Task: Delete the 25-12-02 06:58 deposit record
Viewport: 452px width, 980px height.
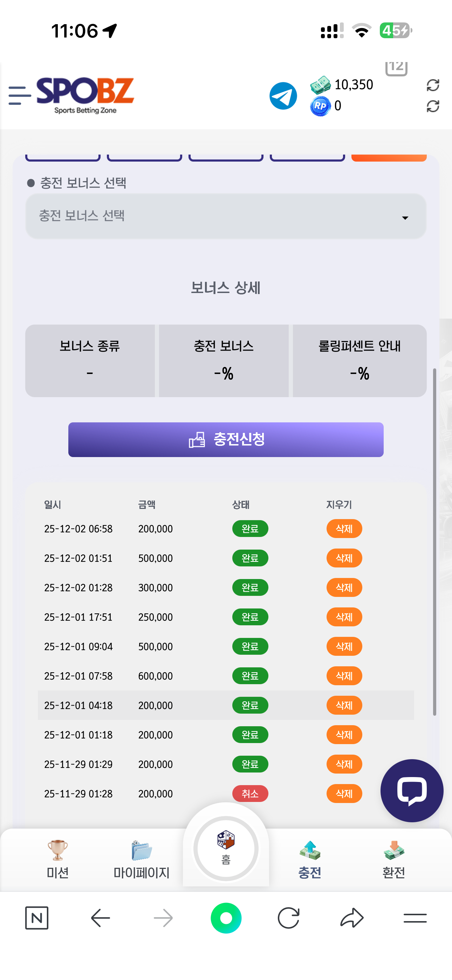Action: (x=344, y=529)
